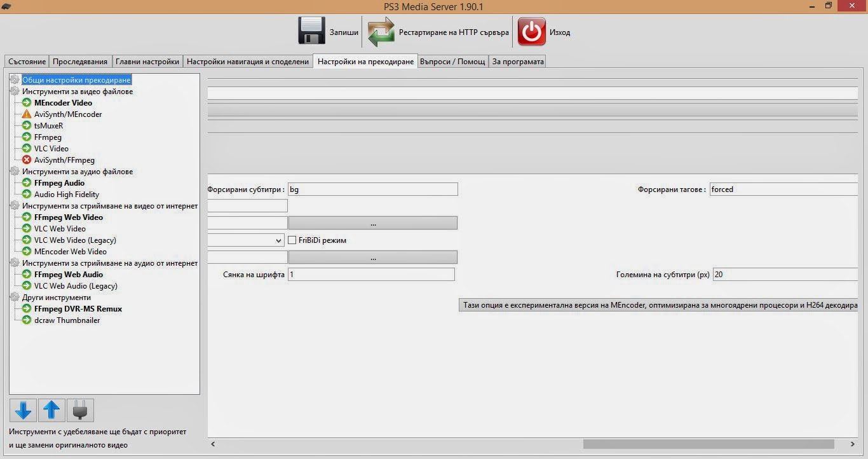Image resolution: width=868 pixels, height=459 pixels.
Task: Click the Сянка на шрифта input field
Action: [x=371, y=275]
